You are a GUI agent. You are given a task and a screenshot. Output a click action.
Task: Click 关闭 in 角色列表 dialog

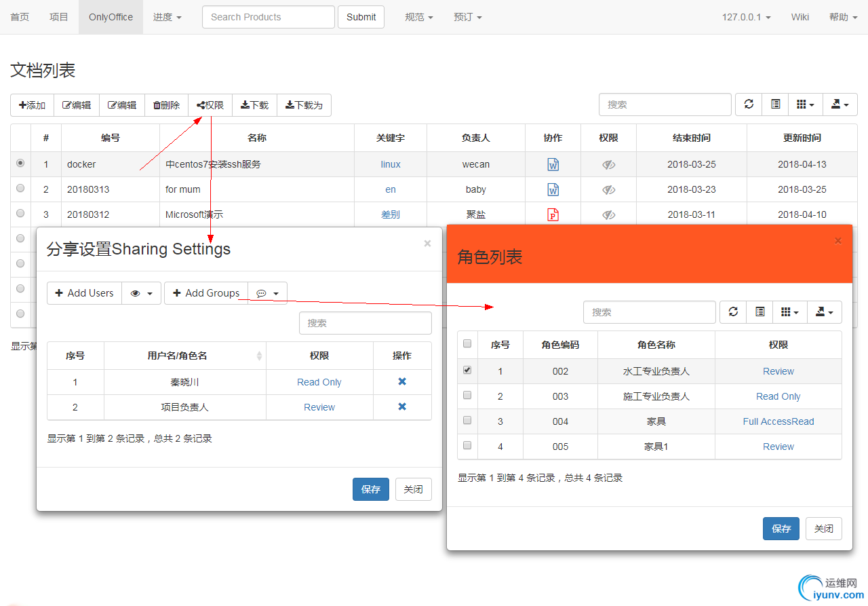click(x=824, y=529)
